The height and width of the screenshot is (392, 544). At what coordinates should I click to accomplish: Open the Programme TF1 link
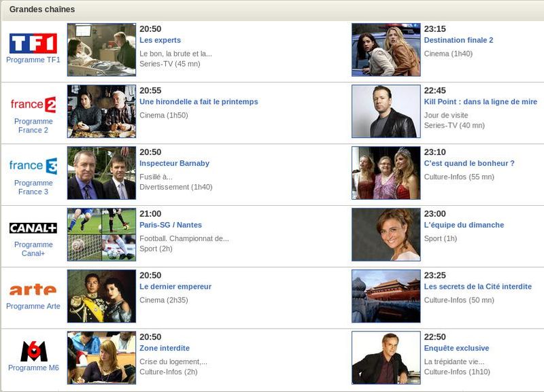point(33,60)
